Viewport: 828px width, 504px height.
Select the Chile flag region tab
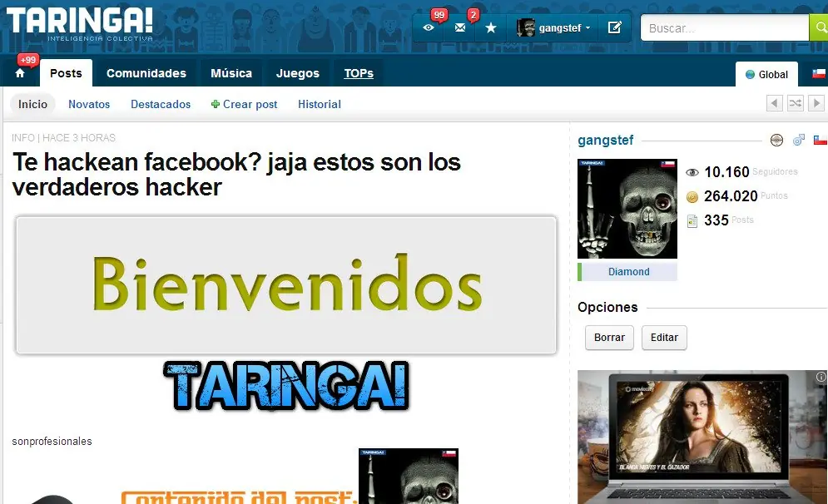pyautogui.click(x=819, y=74)
